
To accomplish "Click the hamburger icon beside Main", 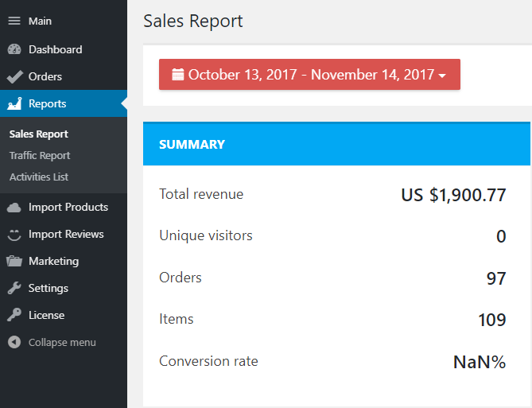I will click(14, 21).
